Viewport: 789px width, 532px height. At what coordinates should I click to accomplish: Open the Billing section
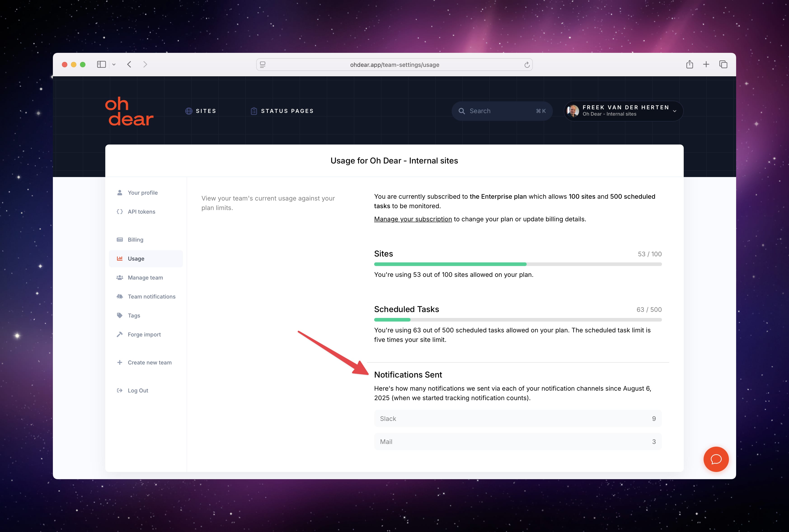[x=146, y=240]
